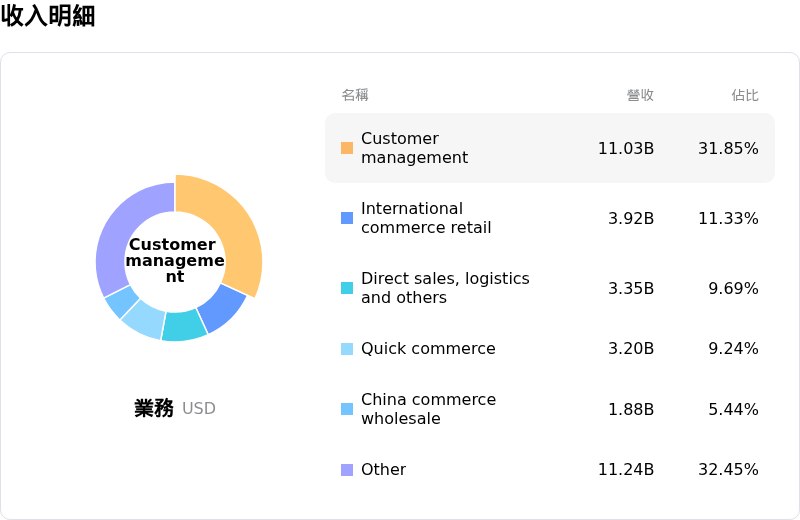Click the purple swatch beside Other
This screenshot has height=520, width=800.
[347, 470]
